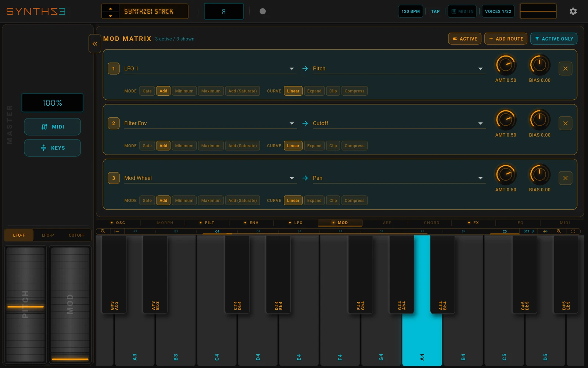Toggle the ACTIVE switch
588x368 pixels.
tap(465, 39)
